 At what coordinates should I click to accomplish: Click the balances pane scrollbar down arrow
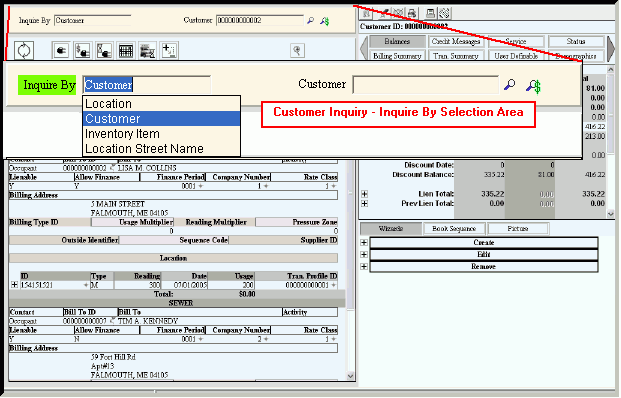(x=610, y=214)
